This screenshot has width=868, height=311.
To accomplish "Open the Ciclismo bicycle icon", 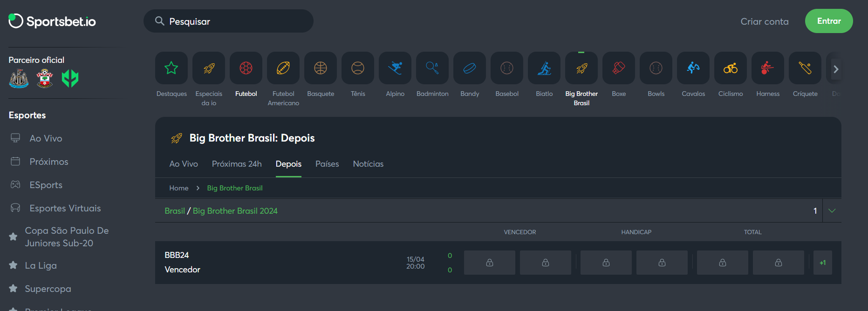I will click(731, 68).
